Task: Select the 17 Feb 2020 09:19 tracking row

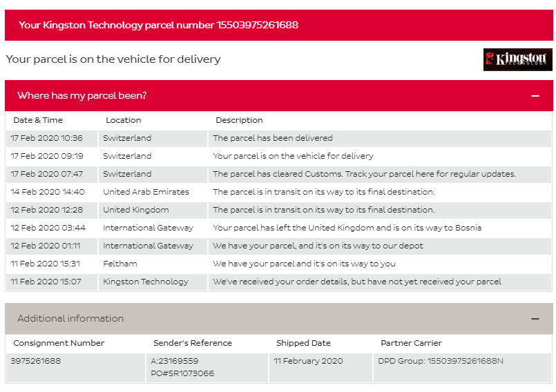Action: (279, 156)
